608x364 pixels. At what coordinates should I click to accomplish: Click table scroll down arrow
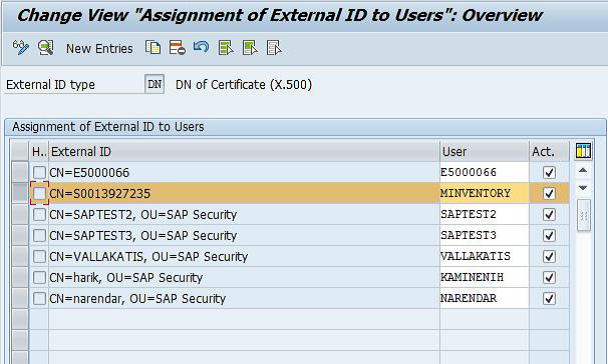(x=583, y=188)
